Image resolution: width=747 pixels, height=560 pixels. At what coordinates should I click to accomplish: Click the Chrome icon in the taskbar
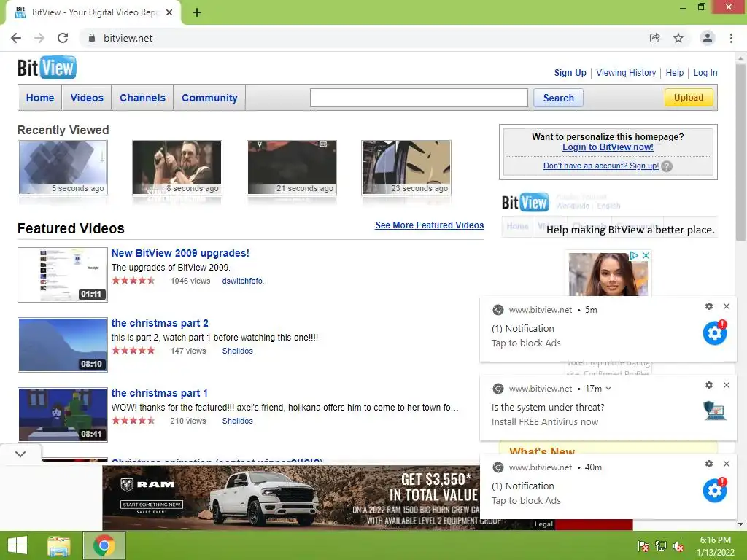[104, 545]
